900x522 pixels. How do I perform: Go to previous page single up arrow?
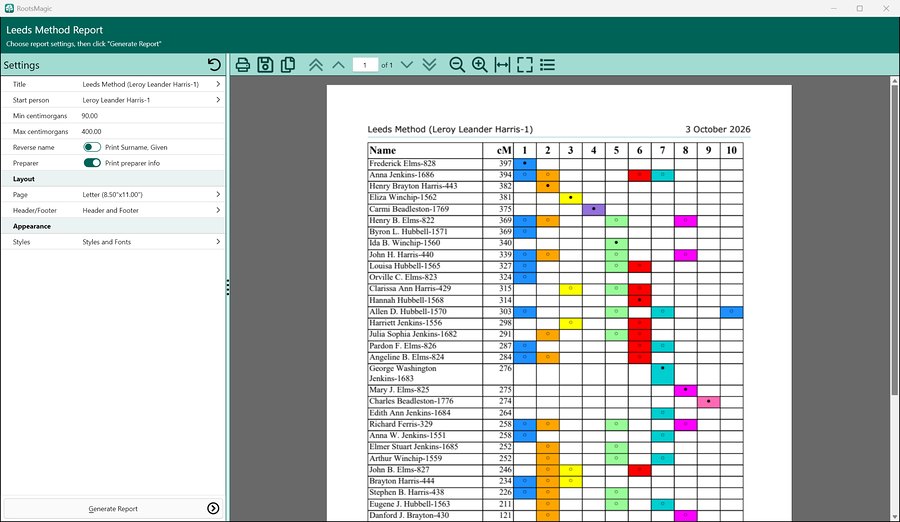[339, 65]
